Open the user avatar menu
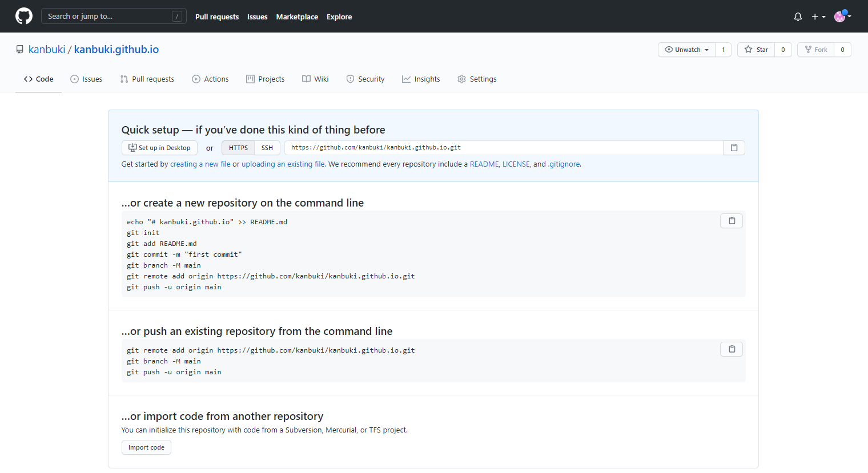This screenshot has height=473, width=868. 842,17
